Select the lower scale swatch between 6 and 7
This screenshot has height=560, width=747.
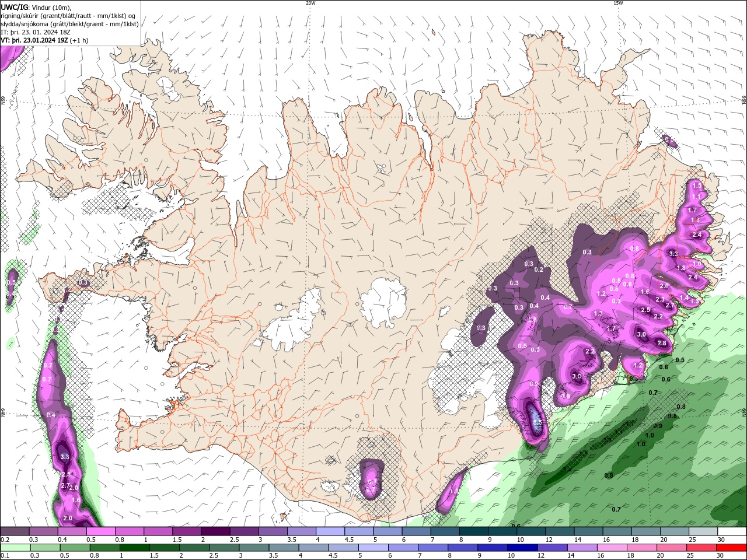[403, 548]
